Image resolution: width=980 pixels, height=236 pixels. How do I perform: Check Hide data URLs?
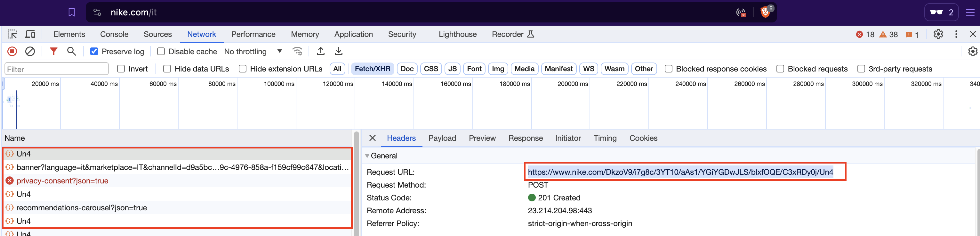pos(167,69)
